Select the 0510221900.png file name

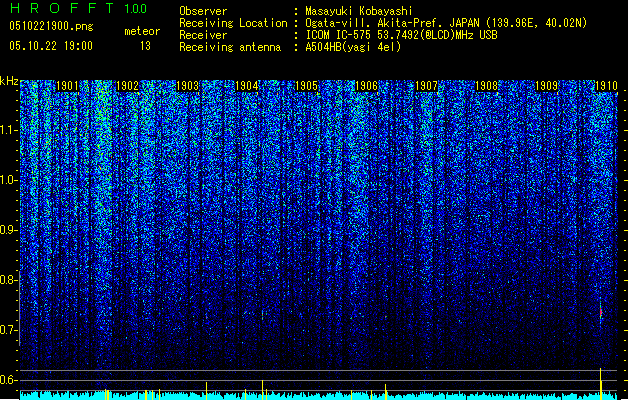click(x=51, y=26)
